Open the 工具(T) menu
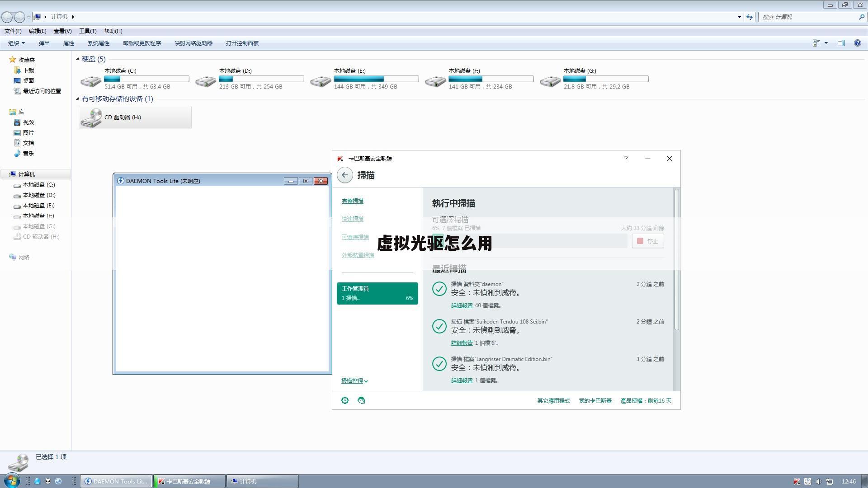 coord(88,31)
